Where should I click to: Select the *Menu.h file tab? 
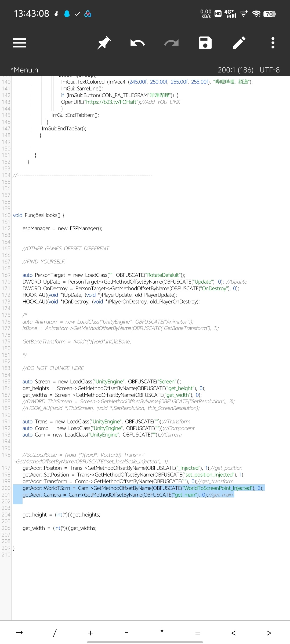[24, 70]
